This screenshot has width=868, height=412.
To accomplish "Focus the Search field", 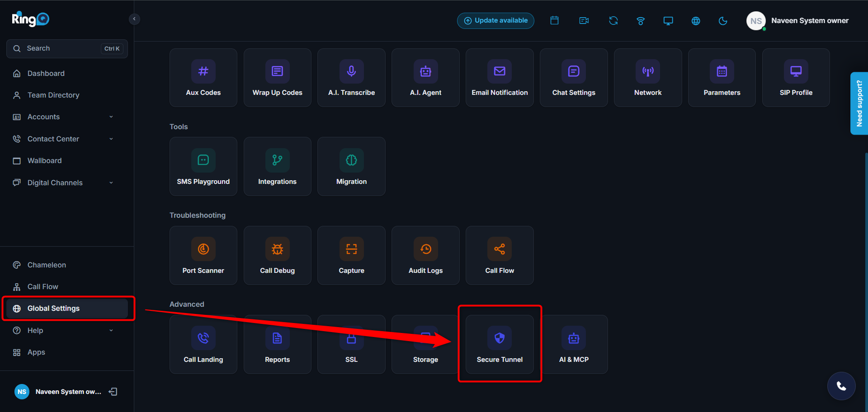I will 67,49.
